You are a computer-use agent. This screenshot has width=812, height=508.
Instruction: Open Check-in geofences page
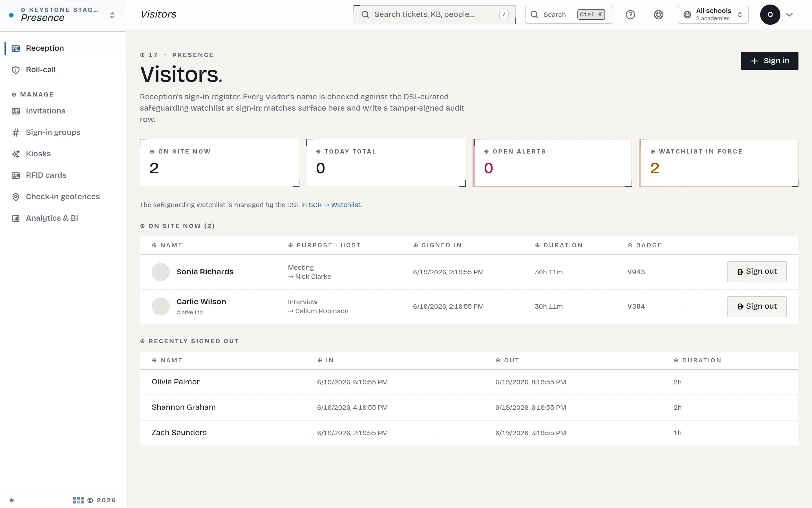point(63,196)
